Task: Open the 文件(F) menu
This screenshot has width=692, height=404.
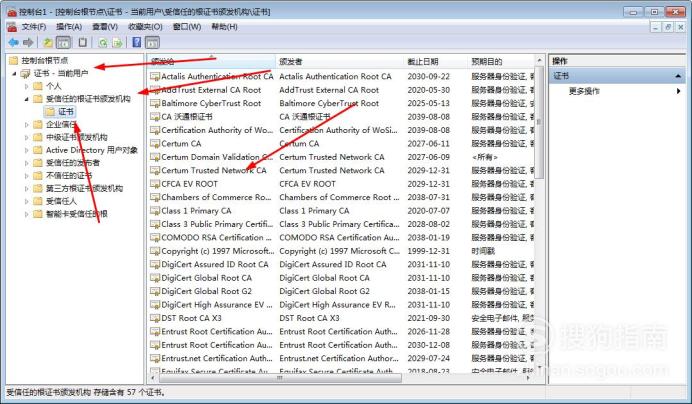Action: click(34, 27)
